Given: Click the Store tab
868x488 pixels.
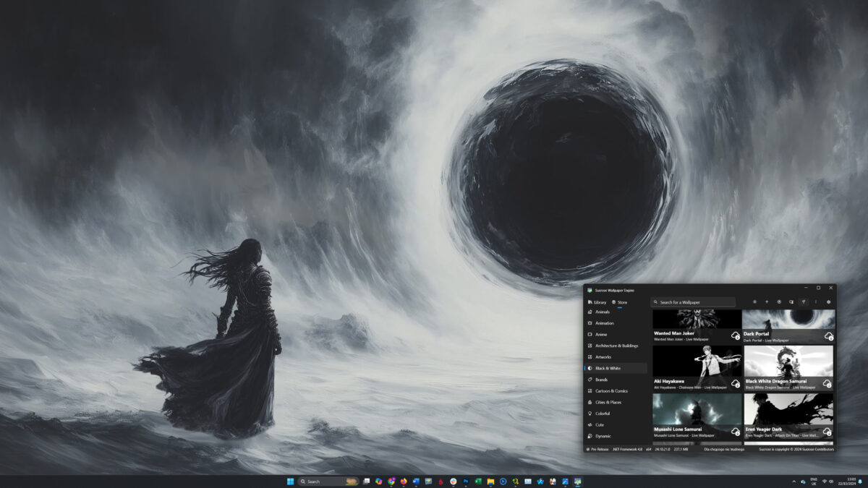Looking at the screenshot, I should click(618, 302).
